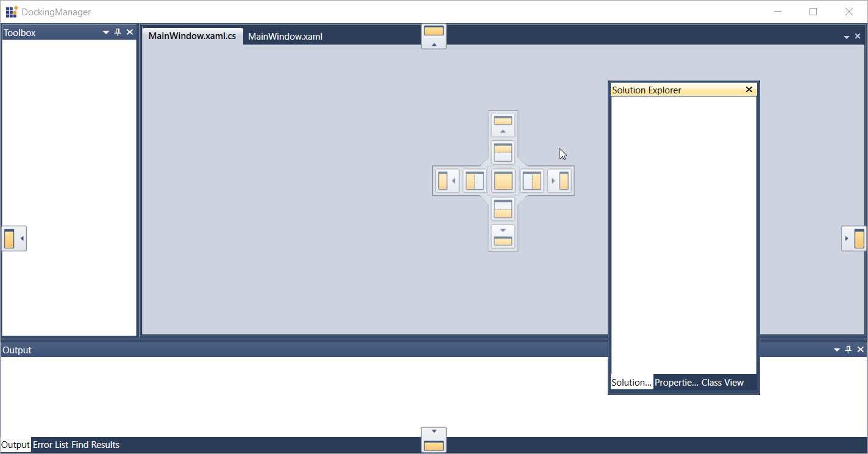
Task: Switch to the MainWindow.xaml tab
Action: point(285,37)
